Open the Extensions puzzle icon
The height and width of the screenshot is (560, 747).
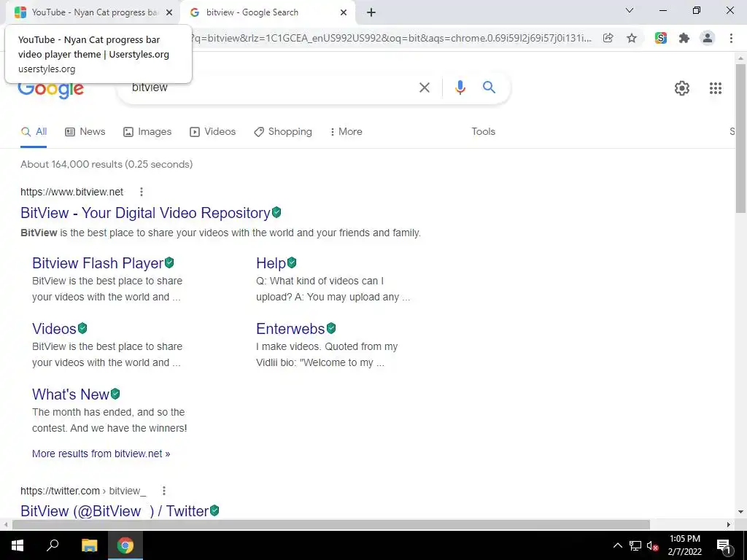[684, 38]
